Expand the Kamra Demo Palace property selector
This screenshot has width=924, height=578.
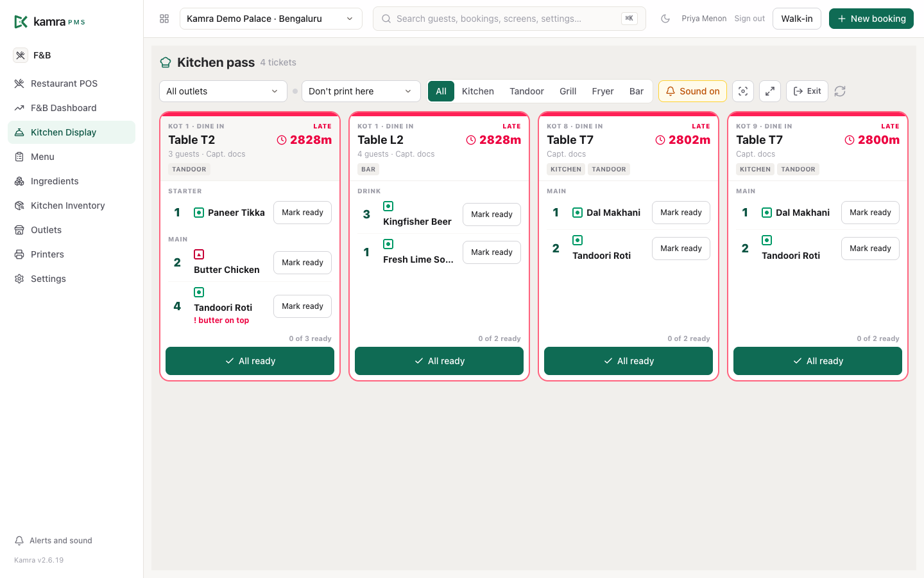[271, 19]
